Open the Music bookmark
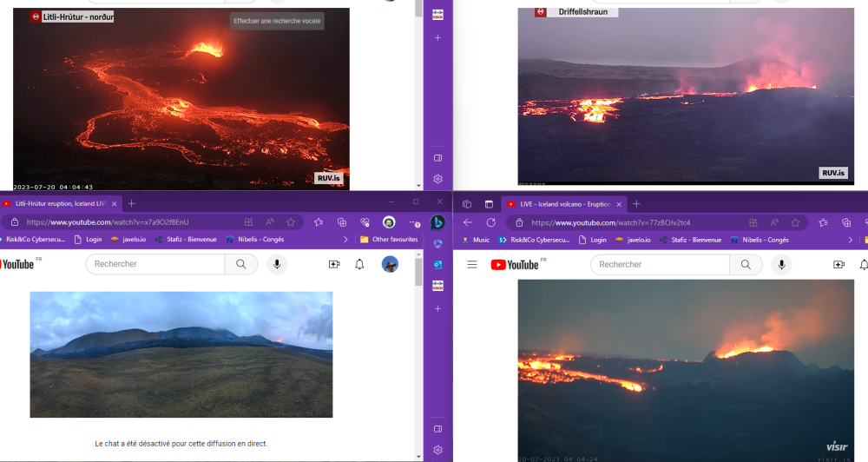Screen dimensions: 868x462 (x=476, y=240)
